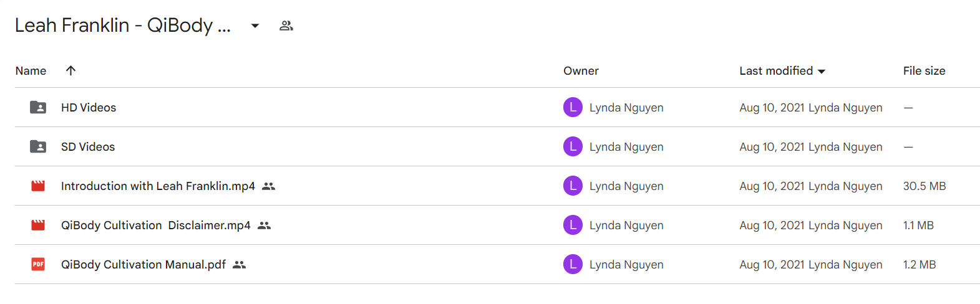Screen dimensions: 980x304
Task: Click the shared icon next to Introduction with Leah Franklin.mp4
Action: 269,186
